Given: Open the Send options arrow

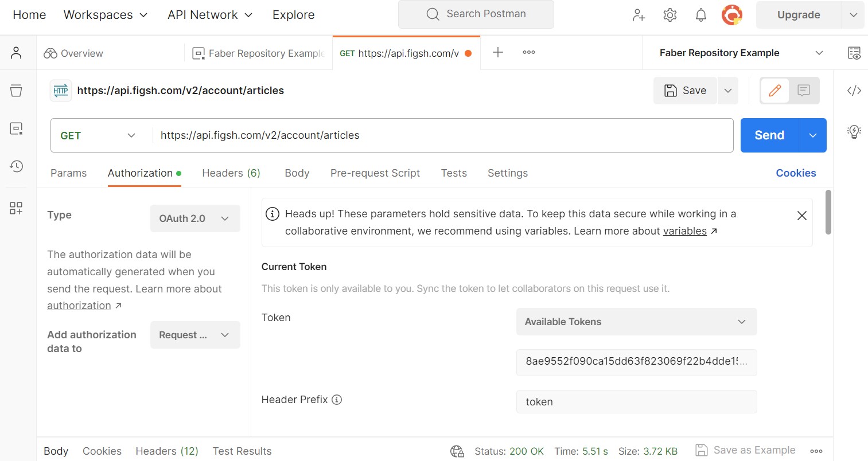Looking at the screenshot, I should [x=813, y=135].
